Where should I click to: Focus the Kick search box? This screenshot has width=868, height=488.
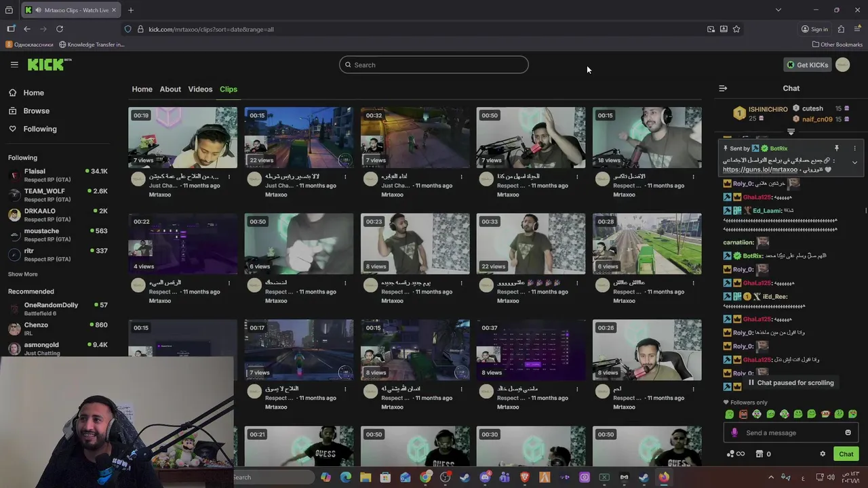click(x=434, y=65)
